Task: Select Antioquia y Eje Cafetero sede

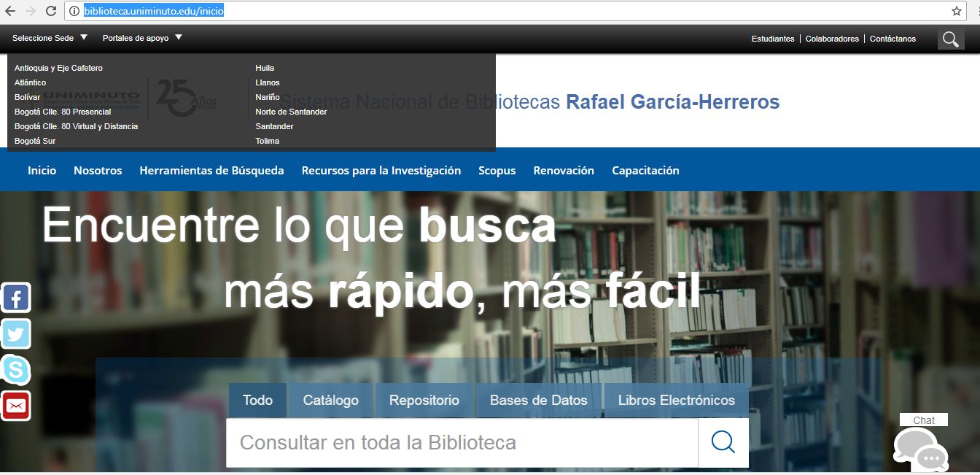Action: 58,68
